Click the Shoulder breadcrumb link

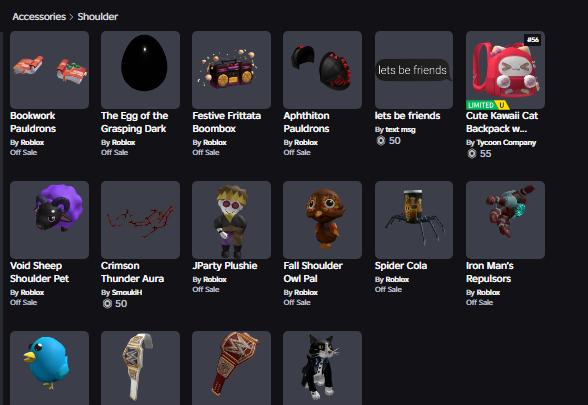(98, 16)
